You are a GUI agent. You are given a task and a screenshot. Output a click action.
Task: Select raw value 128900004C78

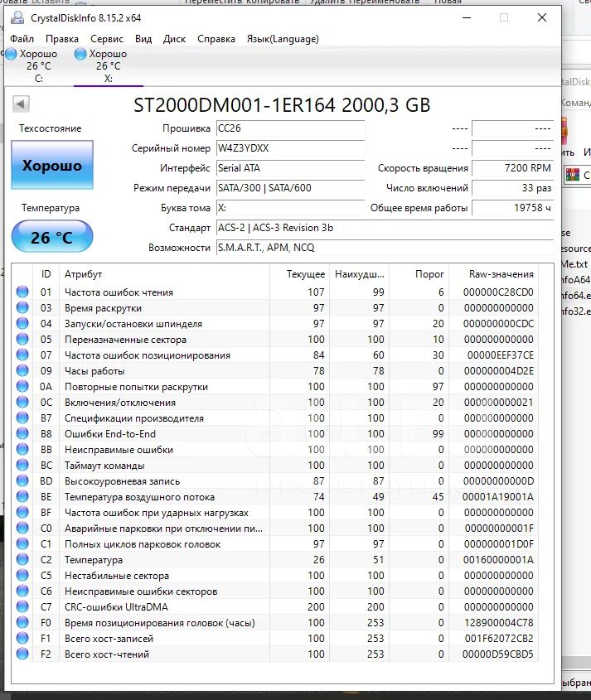point(498,622)
